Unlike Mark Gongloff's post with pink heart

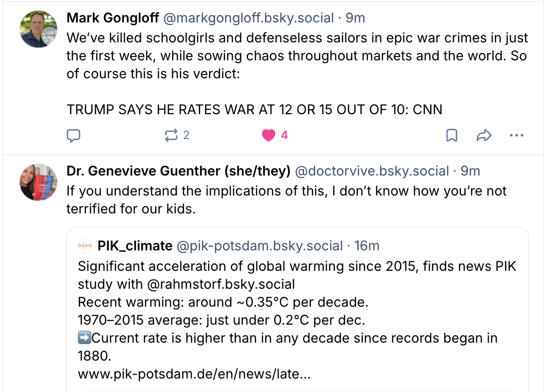coord(269,135)
